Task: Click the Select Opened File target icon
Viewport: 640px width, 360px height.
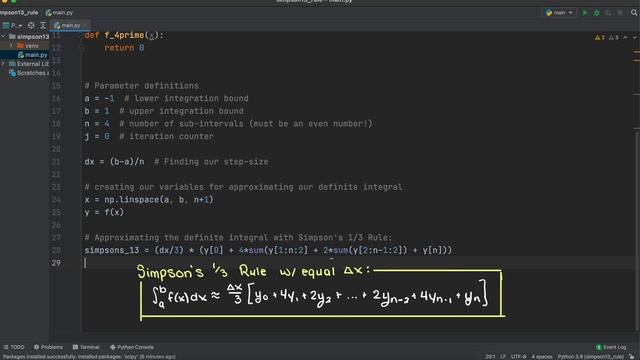Action: pyautogui.click(x=31, y=25)
